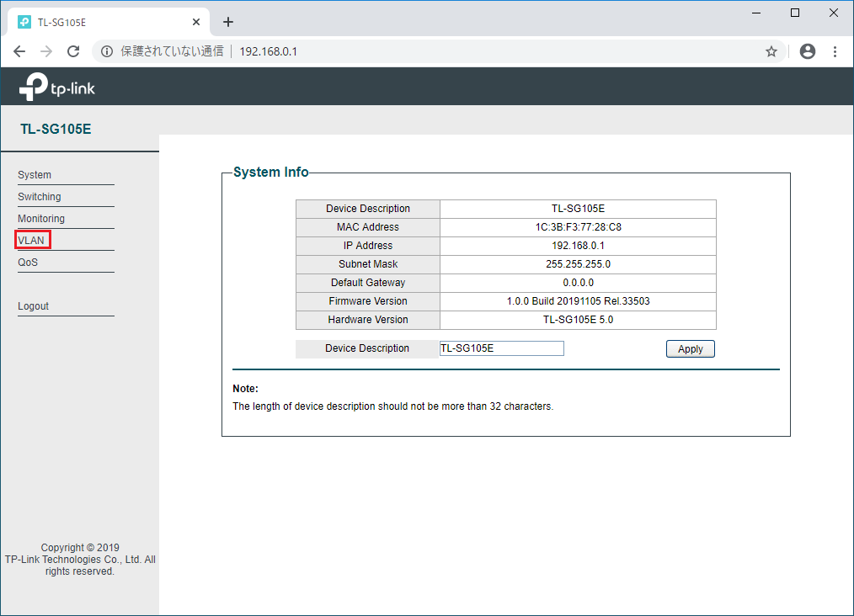Click the Default Gateway value 0.0.0.0
The width and height of the screenshot is (854, 616).
pyautogui.click(x=578, y=283)
